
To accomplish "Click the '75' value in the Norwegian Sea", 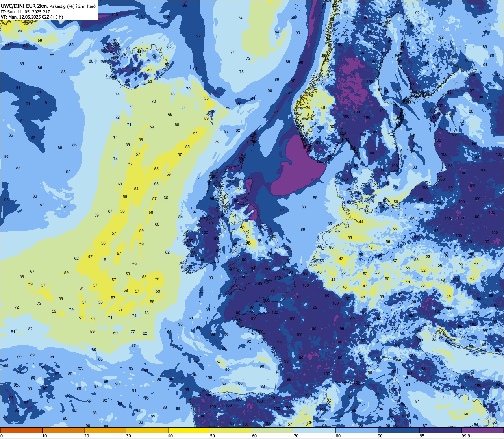I will click(241, 72).
